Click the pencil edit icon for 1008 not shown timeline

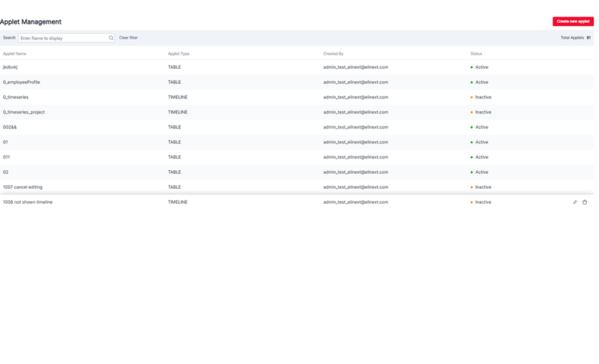click(575, 202)
